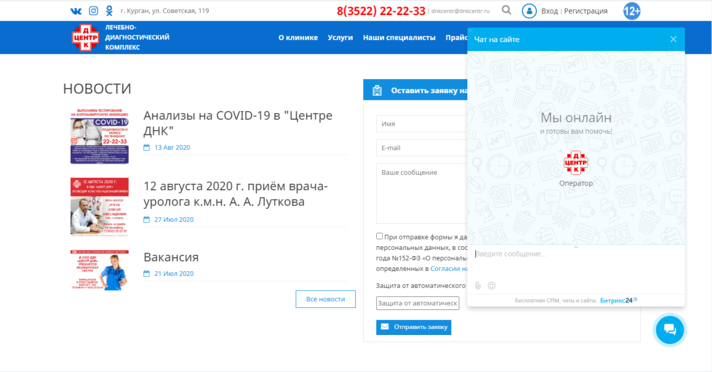Click the clipboard icon in request form header
Viewport: 712px width, 372px height.
[377, 90]
